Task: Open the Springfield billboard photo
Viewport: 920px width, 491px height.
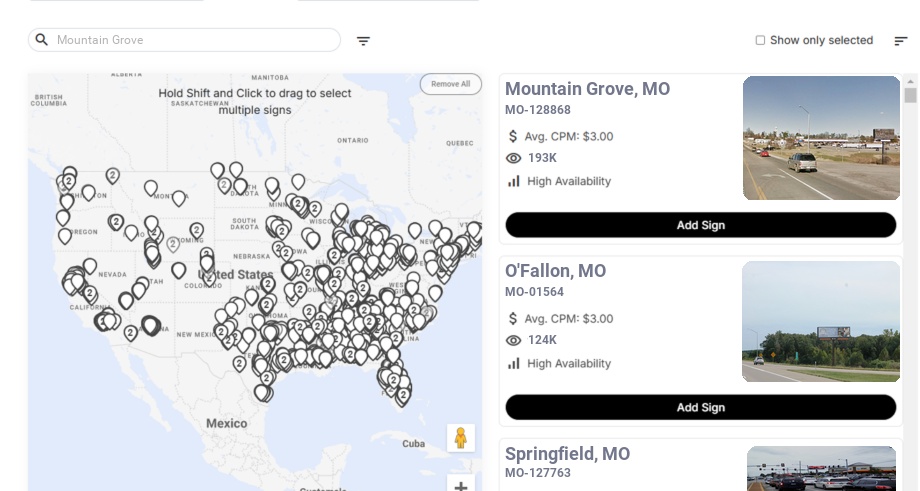Action: pyautogui.click(x=821, y=468)
